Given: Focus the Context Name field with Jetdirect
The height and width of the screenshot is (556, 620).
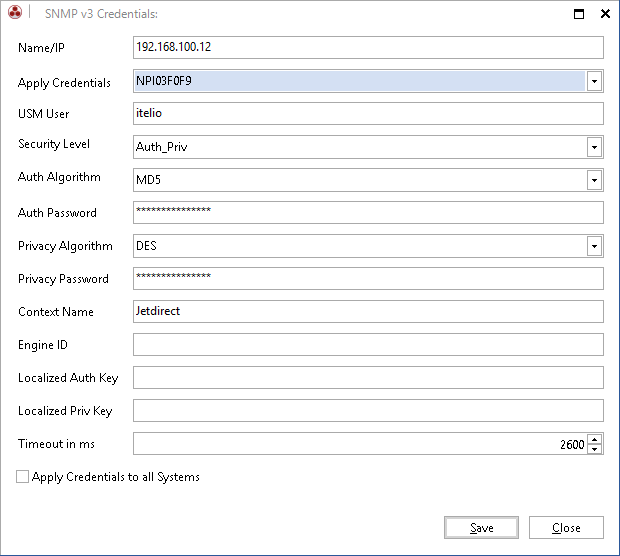Looking at the screenshot, I should pos(368,311).
